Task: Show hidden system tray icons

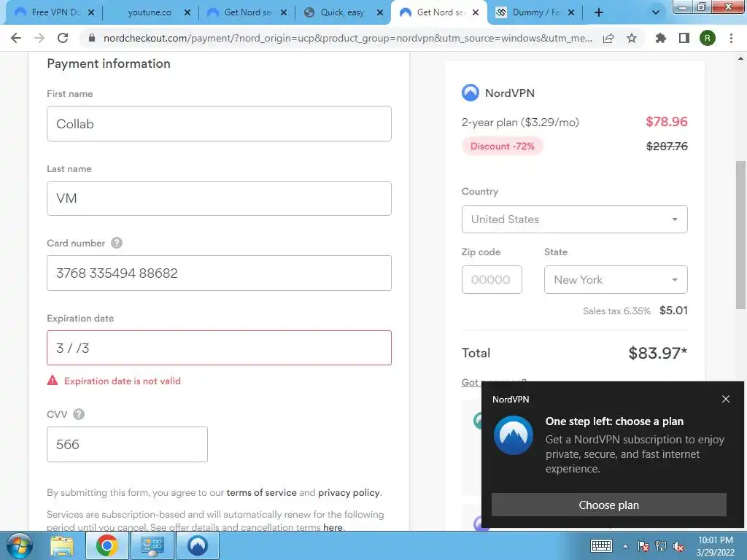Action: (x=625, y=546)
